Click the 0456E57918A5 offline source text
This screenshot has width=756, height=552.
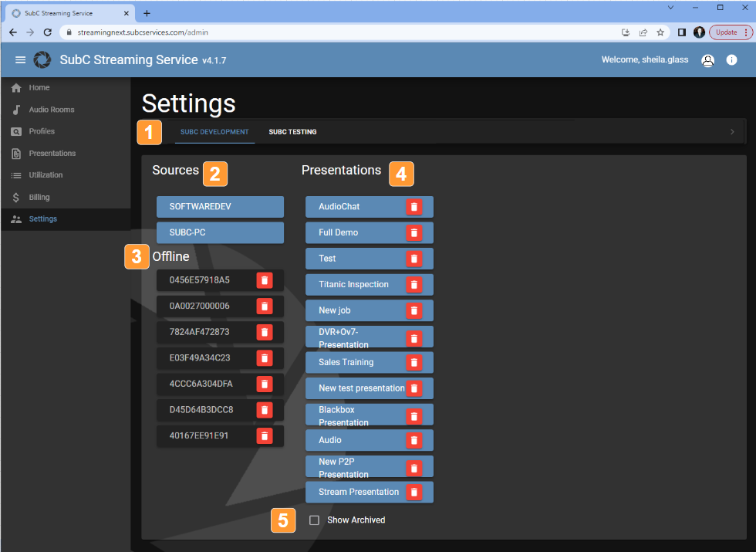(x=200, y=280)
